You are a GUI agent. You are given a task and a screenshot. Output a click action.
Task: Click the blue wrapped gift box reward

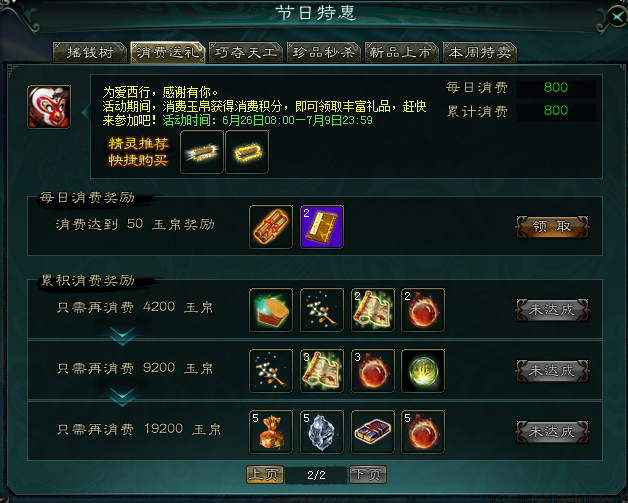click(372, 431)
